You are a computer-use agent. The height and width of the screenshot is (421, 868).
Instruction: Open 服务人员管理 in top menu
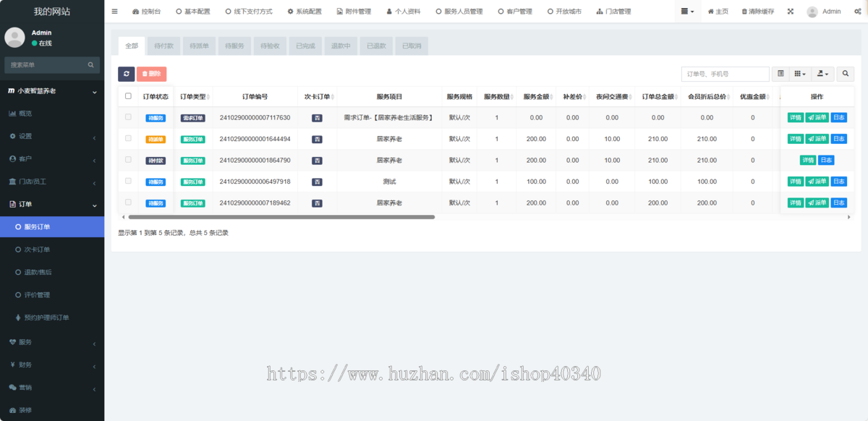[459, 12]
